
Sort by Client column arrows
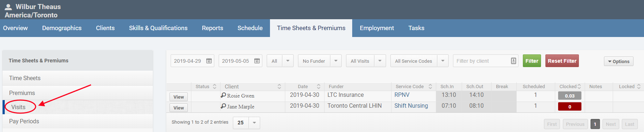point(279,86)
